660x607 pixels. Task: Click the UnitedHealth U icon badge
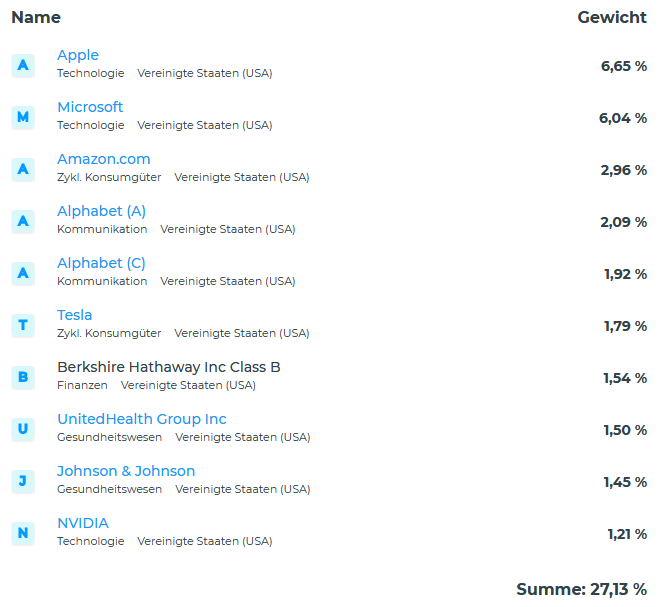tap(23, 429)
